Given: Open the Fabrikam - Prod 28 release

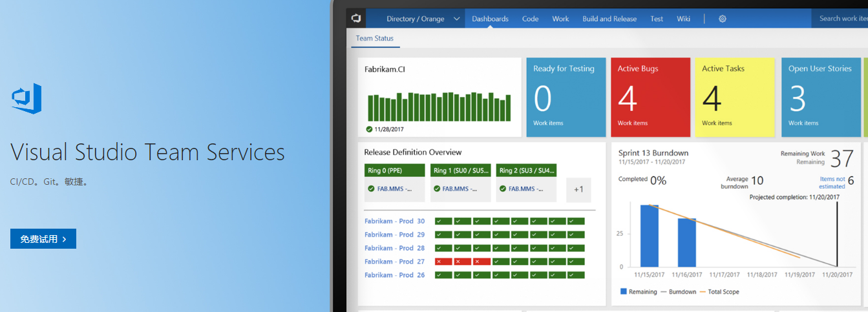Looking at the screenshot, I should point(394,248).
